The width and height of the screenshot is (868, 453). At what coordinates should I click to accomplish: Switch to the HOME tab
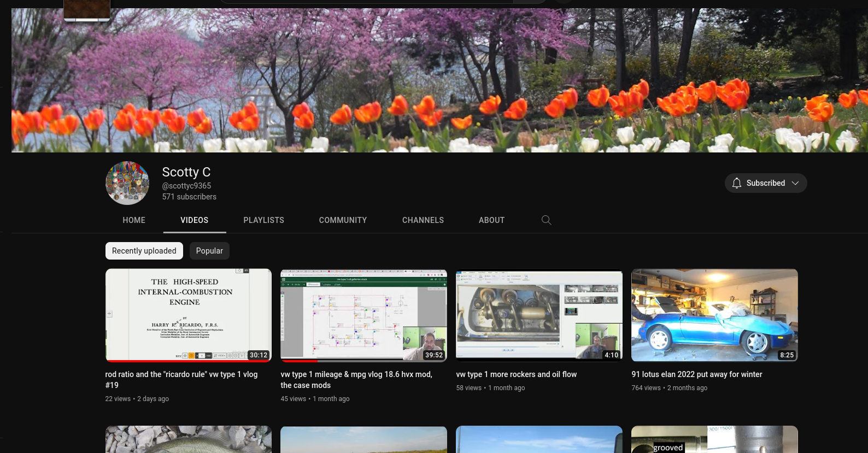tap(134, 220)
